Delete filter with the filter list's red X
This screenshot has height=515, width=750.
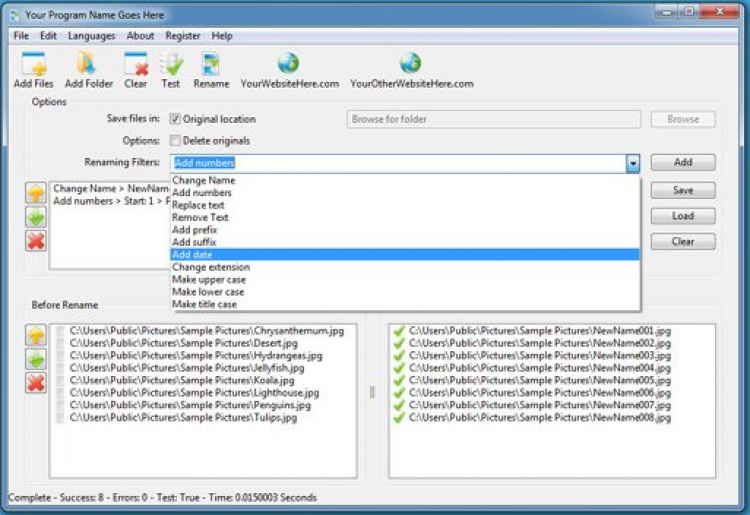36,241
